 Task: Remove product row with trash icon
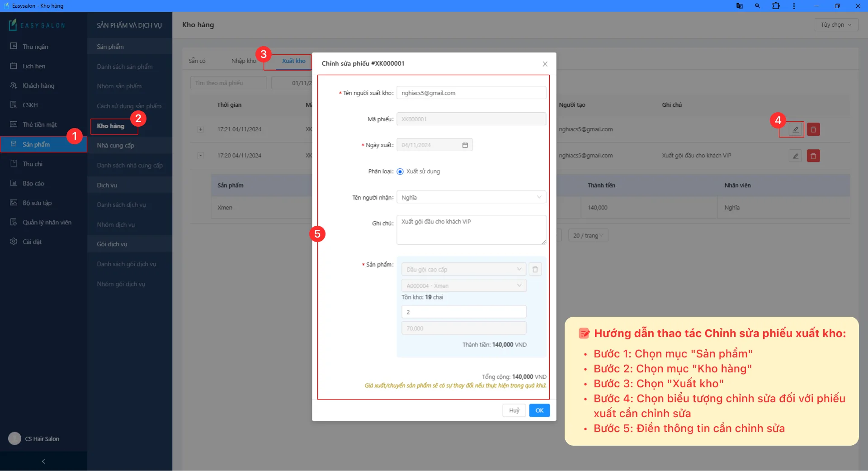[535, 269]
